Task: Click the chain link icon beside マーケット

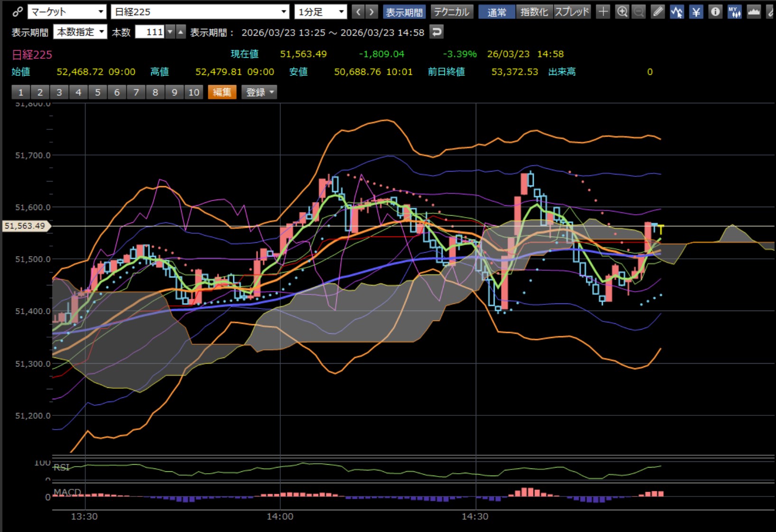Action: point(18,12)
